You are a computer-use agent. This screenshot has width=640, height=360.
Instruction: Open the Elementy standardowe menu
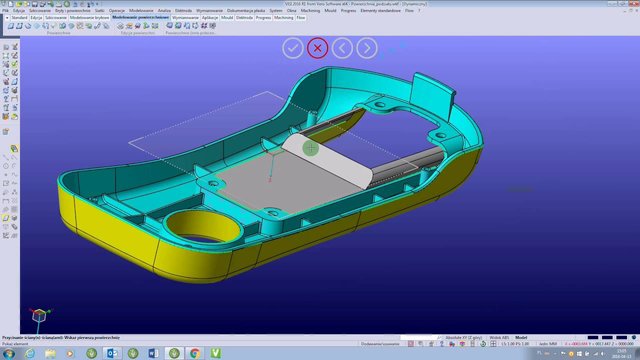pos(380,11)
